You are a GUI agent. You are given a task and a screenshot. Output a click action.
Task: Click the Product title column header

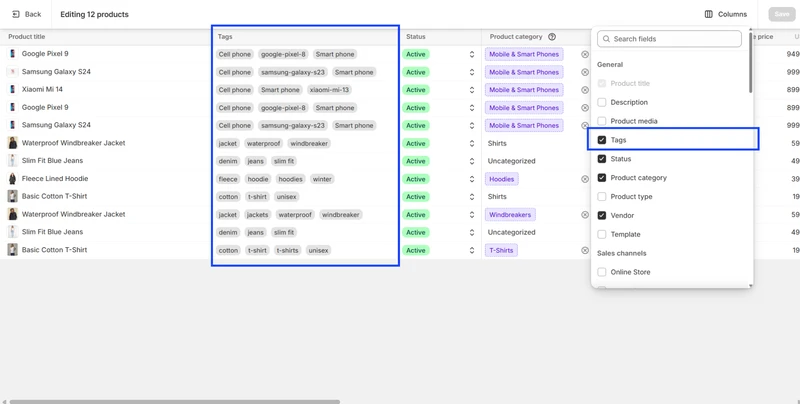tap(27, 37)
